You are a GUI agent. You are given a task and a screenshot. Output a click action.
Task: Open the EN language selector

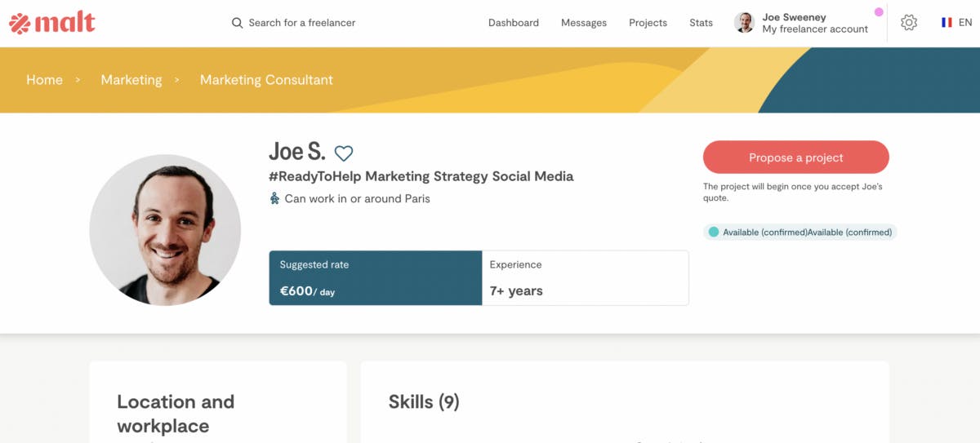[x=965, y=23]
